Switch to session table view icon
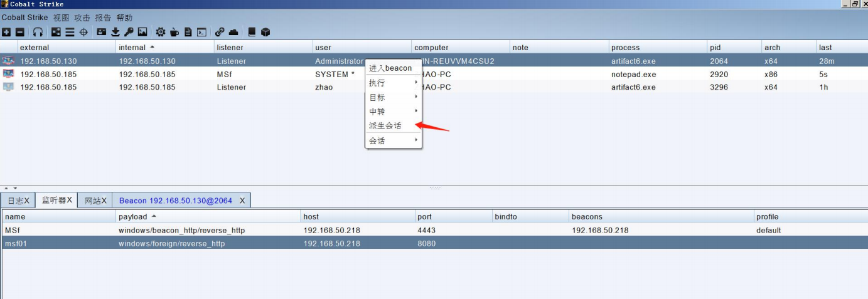Screen dimensions: 868x299 (70, 32)
